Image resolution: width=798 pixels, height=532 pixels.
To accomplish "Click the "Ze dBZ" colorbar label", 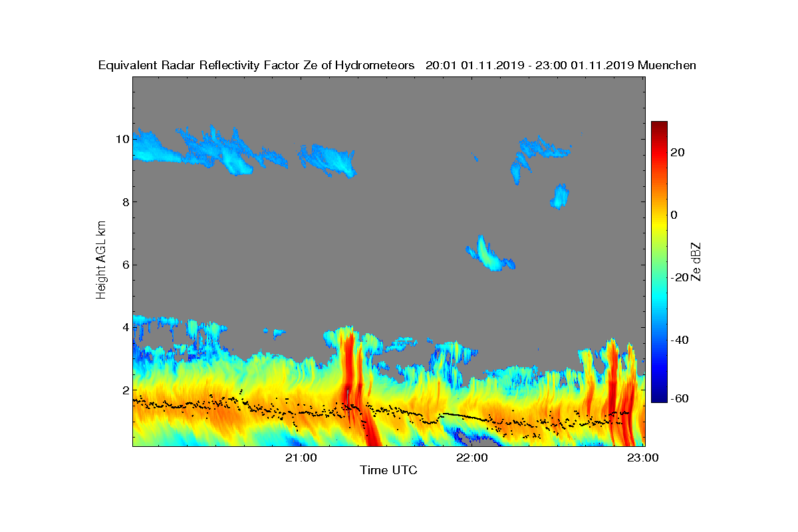I will [x=696, y=261].
